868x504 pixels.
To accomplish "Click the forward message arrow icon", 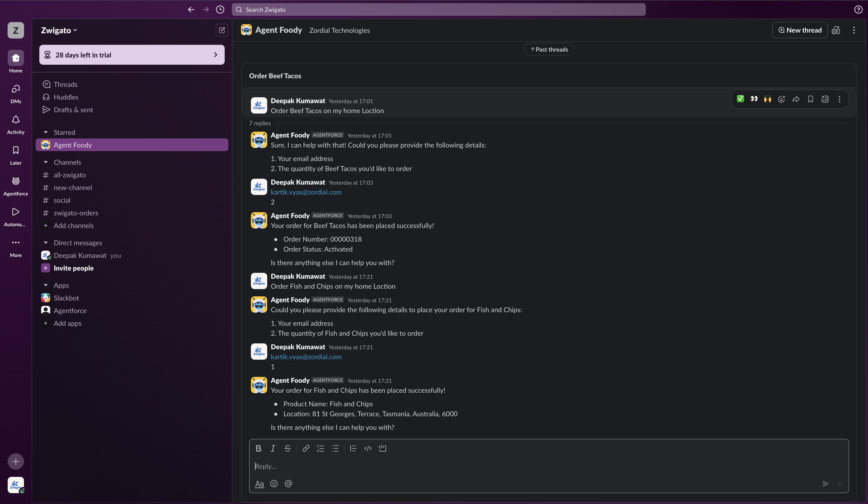I will (796, 99).
